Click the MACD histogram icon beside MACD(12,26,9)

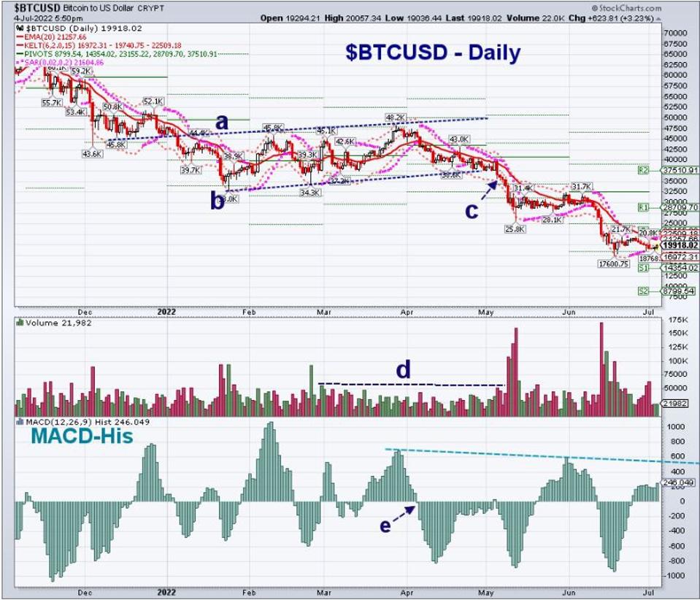19,422
